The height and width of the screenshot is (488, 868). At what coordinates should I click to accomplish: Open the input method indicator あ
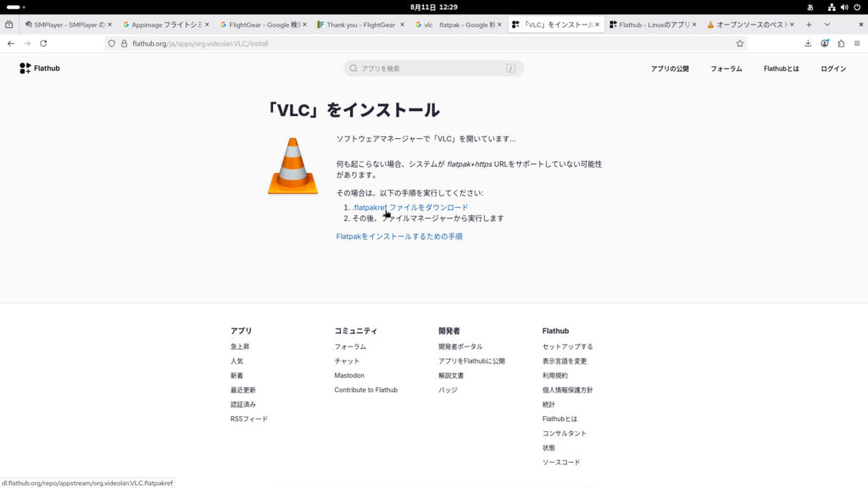point(810,7)
